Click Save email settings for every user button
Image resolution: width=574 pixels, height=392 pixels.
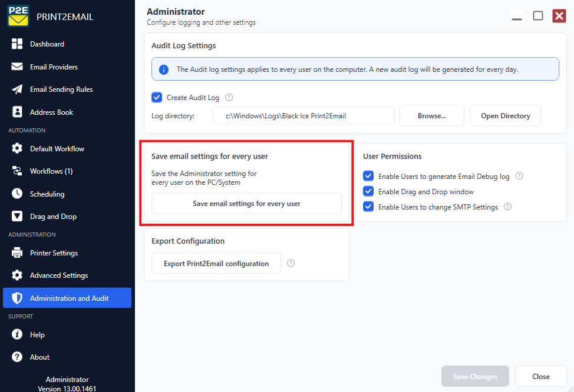click(247, 203)
